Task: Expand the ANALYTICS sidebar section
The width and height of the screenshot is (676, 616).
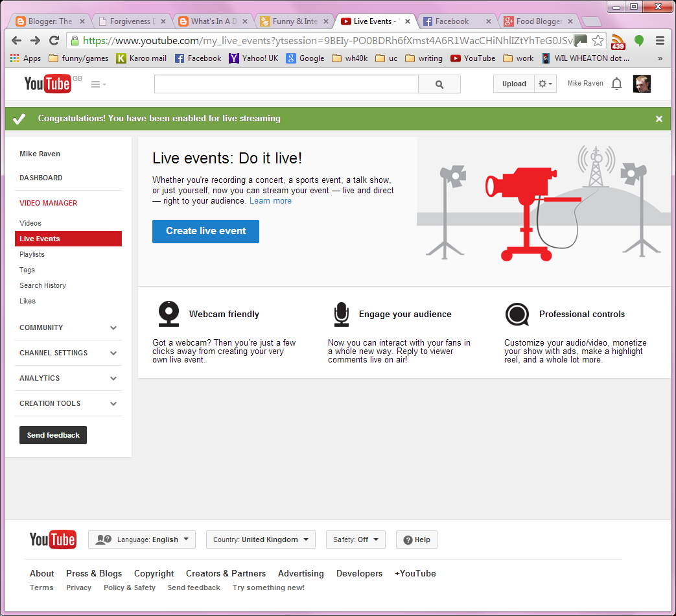Action: 68,378
